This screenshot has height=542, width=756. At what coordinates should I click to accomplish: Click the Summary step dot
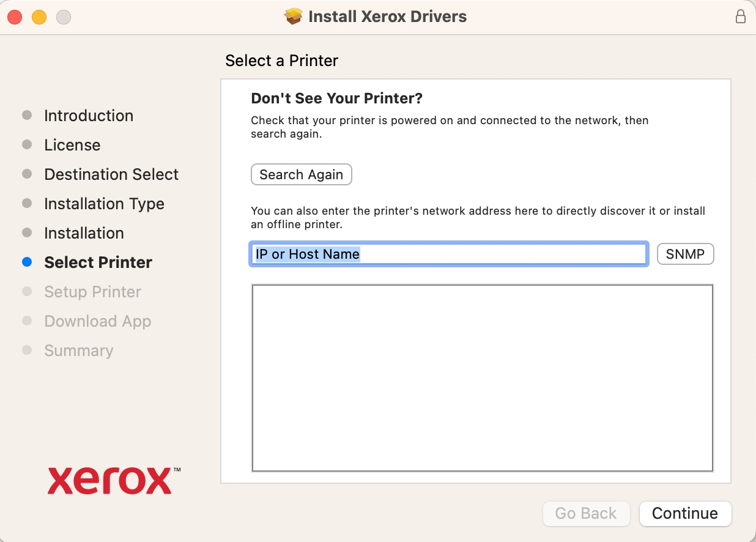click(x=27, y=351)
